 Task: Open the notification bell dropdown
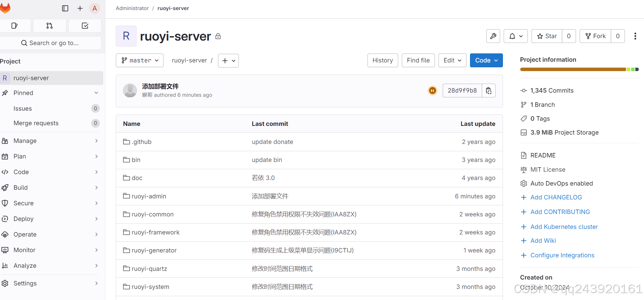515,36
